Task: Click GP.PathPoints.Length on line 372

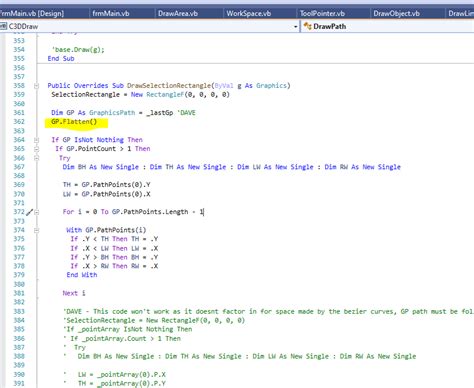Action: 150,212
